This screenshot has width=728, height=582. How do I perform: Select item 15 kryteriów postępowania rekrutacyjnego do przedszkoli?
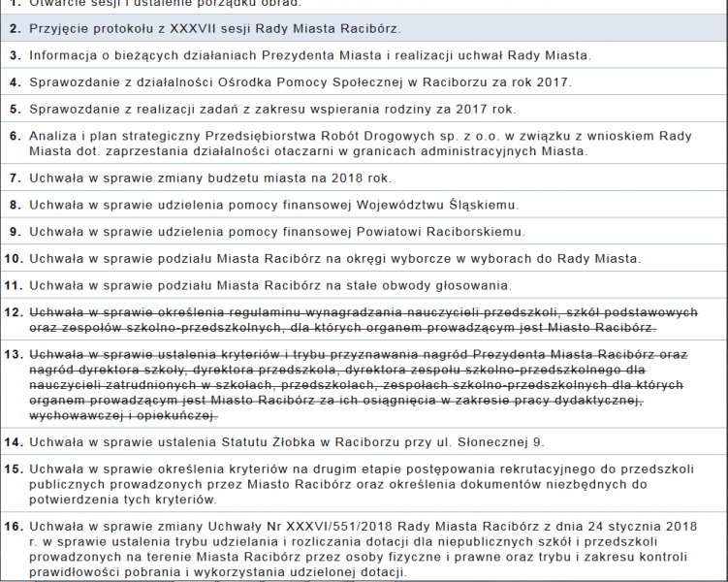coord(364,484)
